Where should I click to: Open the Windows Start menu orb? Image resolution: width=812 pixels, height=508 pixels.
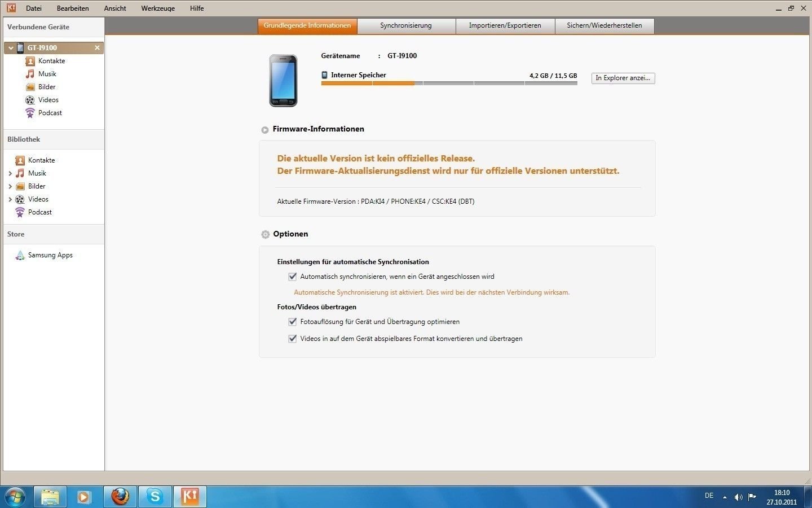point(15,497)
